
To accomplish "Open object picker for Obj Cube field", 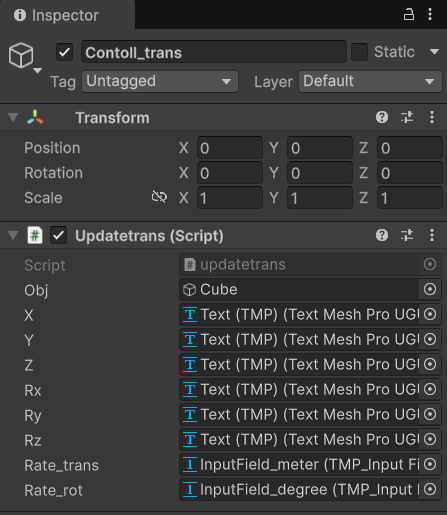I will click(430, 289).
